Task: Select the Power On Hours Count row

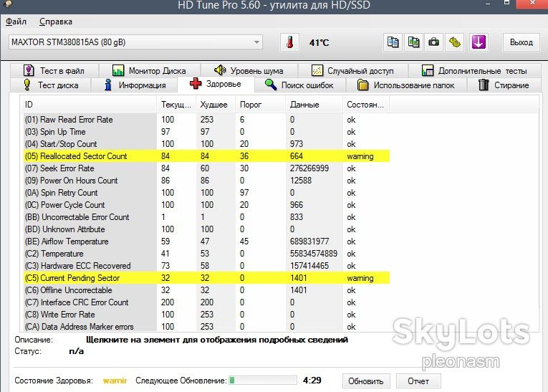Action: click(205, 181)
